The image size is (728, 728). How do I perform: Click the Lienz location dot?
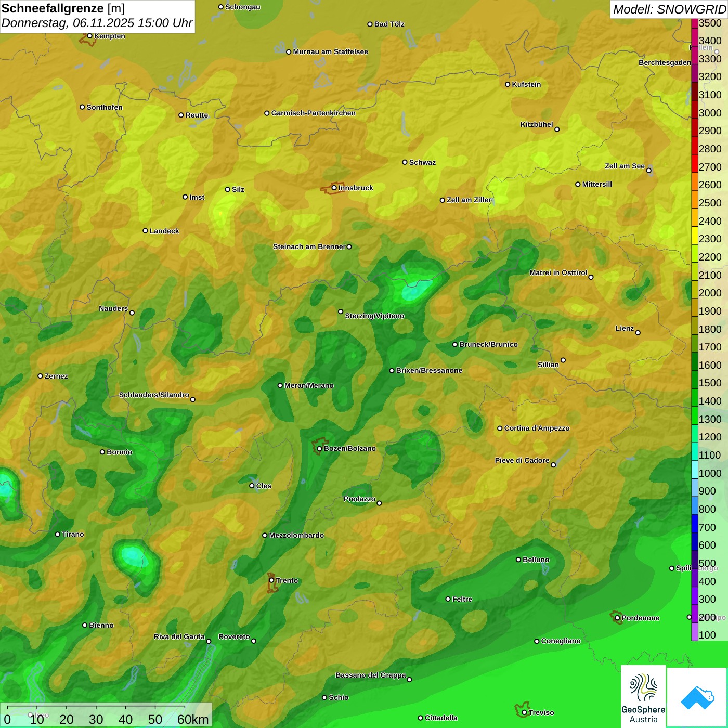click(x=638, y=333)
